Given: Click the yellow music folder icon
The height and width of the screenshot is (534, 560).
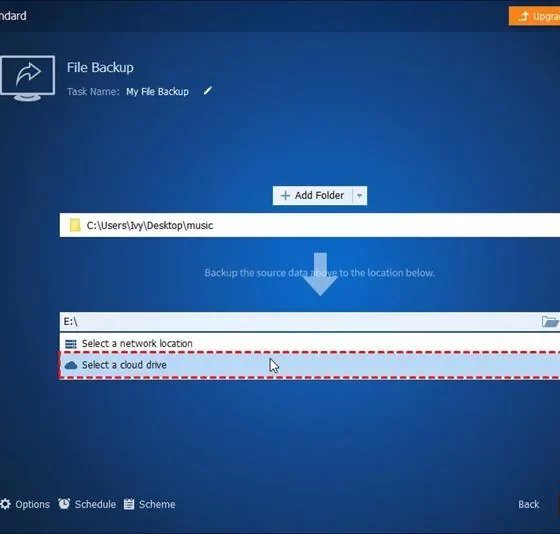Looking at the screenshot, I should pyautogui.click(x=75, y=225).
